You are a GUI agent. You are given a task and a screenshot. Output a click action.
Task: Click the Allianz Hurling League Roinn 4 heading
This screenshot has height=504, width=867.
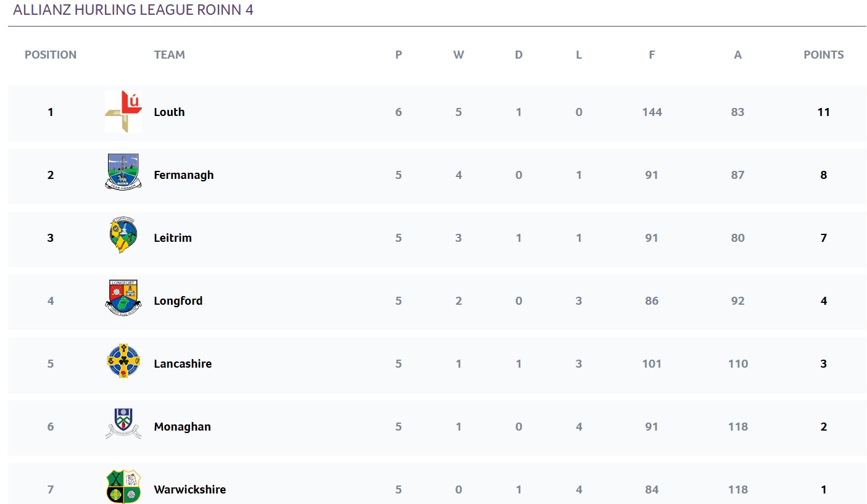pos(133,10)
